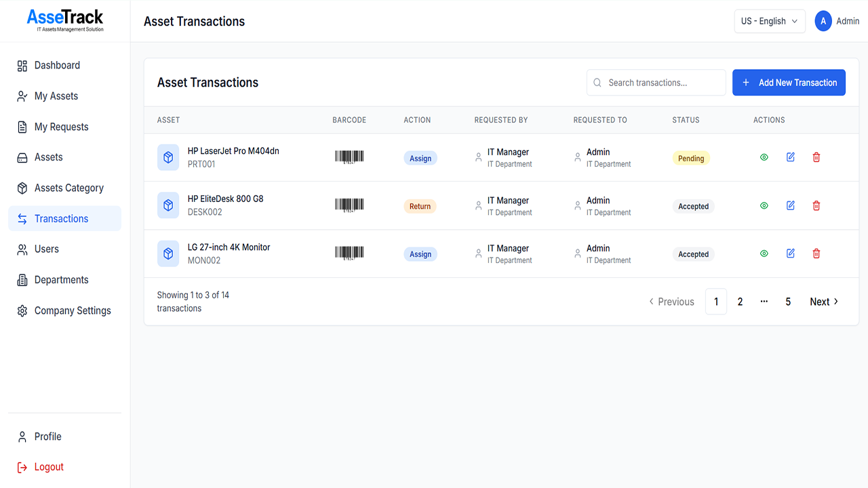The width and height of the screenshot is (868, 488).
Task: Delete the HP EliteDesk 800 G8 transaction
Action: pos(816,205)
